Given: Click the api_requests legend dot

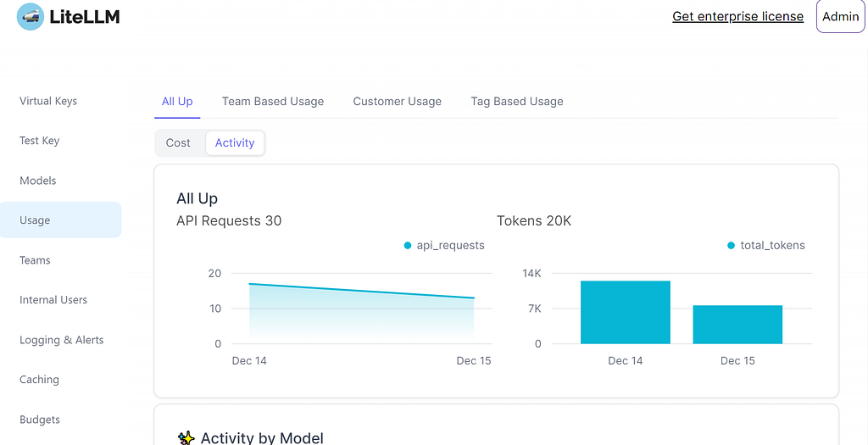Looking at the screenshot, I should point(408,245).
